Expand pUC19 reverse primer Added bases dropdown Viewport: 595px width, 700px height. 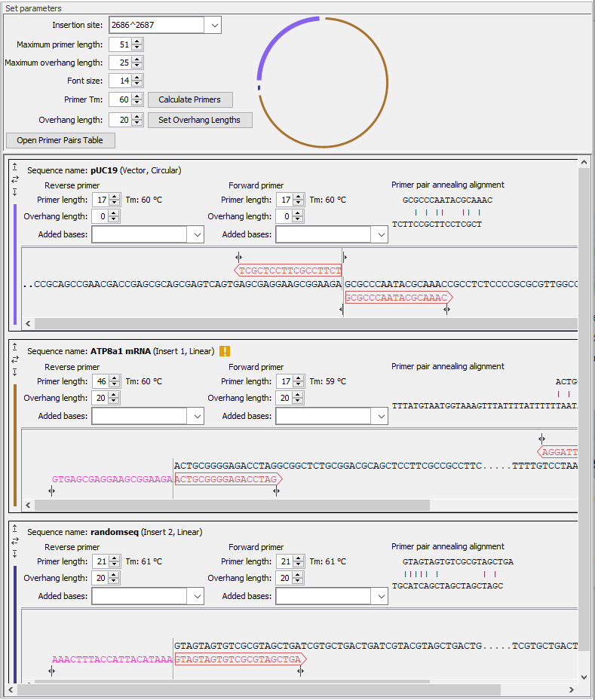click(x=197, y=235)
